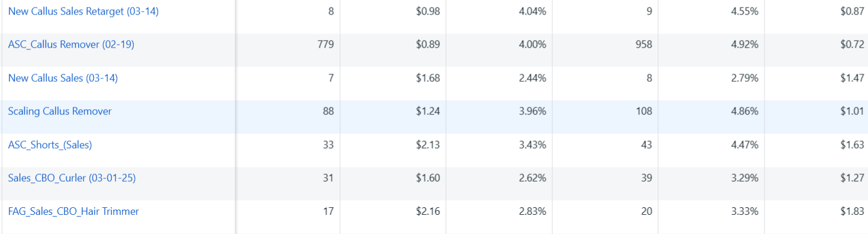Viewport: 868px width, 234px height.
Task: Open the ASC_Callus Remover (02-19) campaign link
Action: [x=71, y=44]
